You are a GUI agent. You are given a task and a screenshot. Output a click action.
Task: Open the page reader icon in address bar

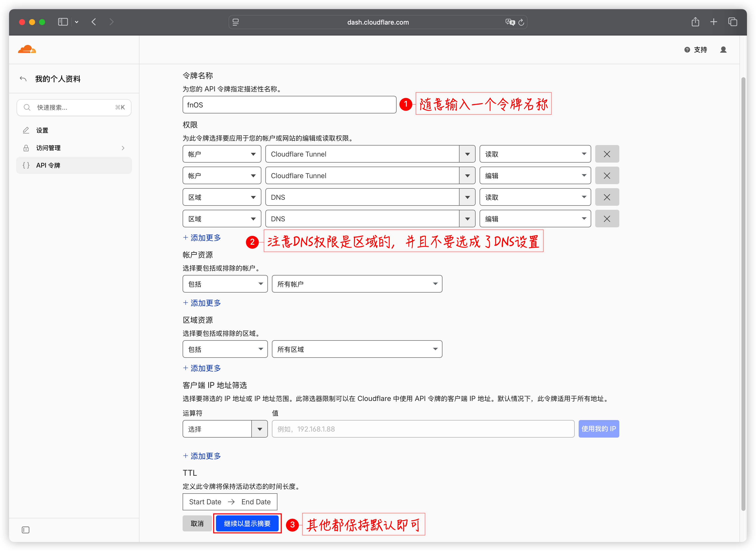pos(236,22)
